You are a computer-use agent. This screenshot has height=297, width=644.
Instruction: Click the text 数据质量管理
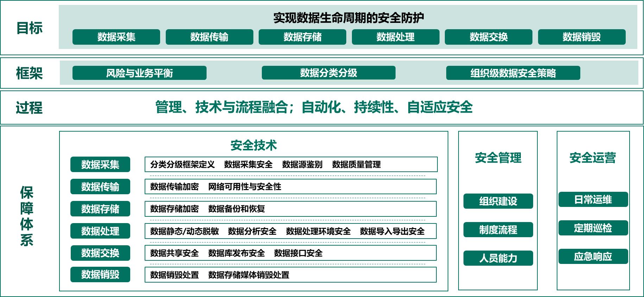356,164
